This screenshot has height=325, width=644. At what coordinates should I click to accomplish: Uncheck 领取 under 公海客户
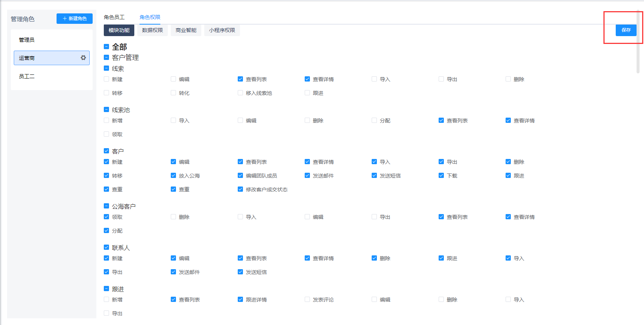tap(106, 217)
